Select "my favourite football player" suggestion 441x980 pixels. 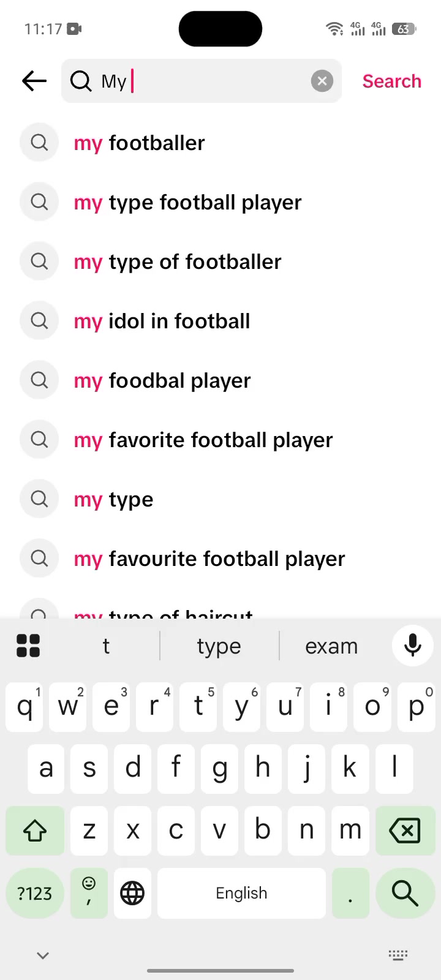(221, 559)
